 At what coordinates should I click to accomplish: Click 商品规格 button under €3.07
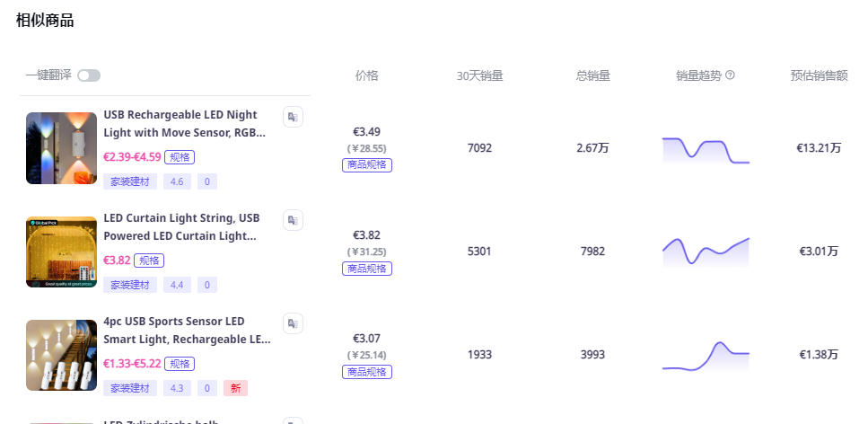[366, 372]
